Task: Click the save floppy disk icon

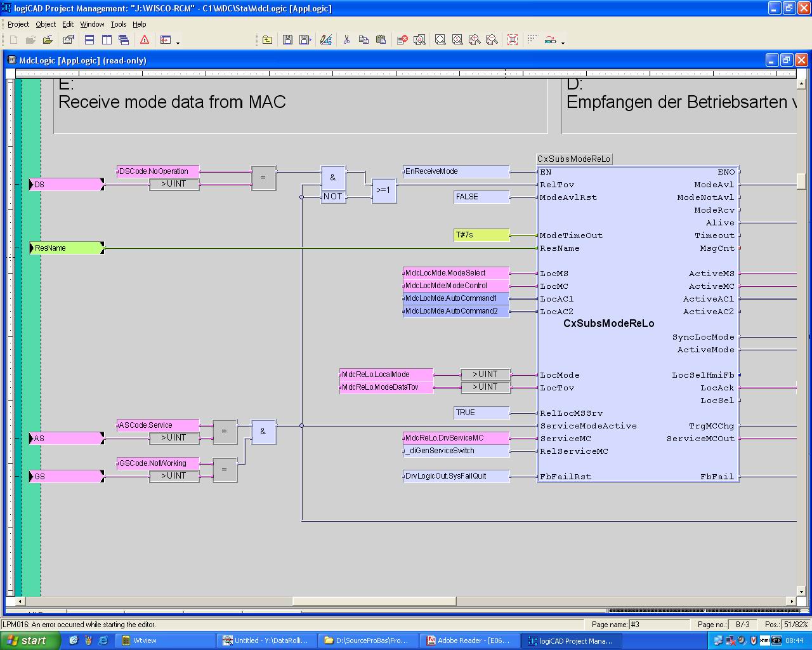Action: point(287,40)
